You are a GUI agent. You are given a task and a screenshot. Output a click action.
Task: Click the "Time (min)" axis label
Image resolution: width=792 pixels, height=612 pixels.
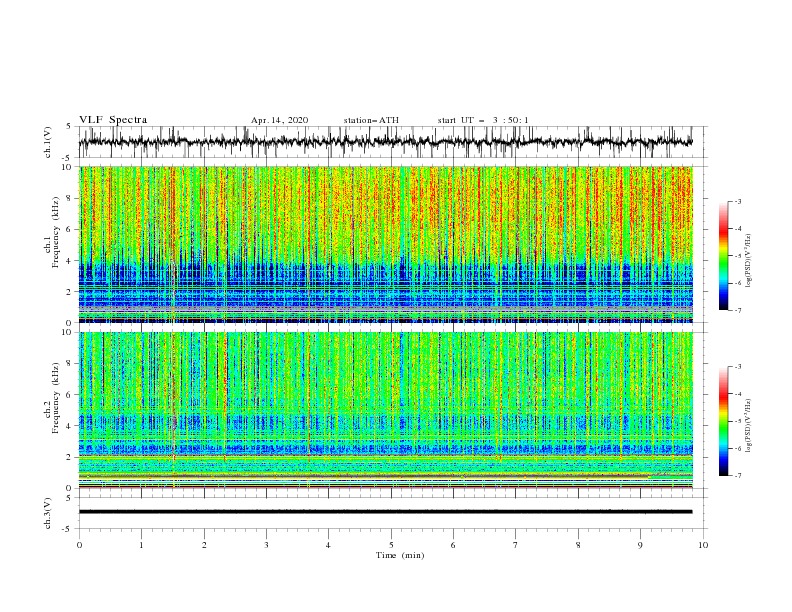[x=400, y=555]
